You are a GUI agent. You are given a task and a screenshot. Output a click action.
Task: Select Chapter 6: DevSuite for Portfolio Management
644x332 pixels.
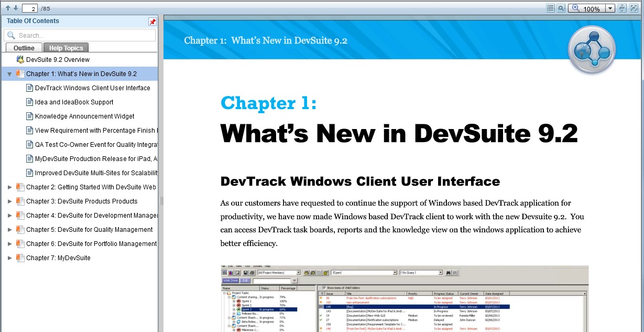92,244
